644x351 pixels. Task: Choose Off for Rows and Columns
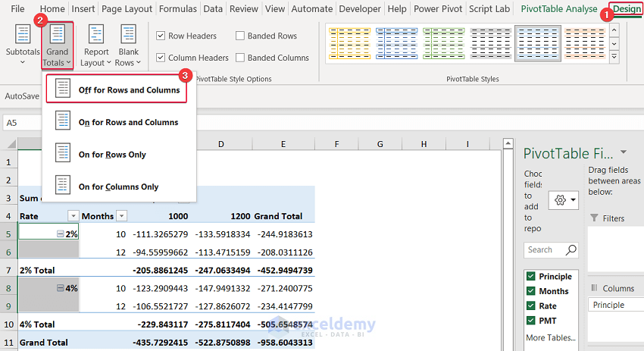(x=117, y=89)
